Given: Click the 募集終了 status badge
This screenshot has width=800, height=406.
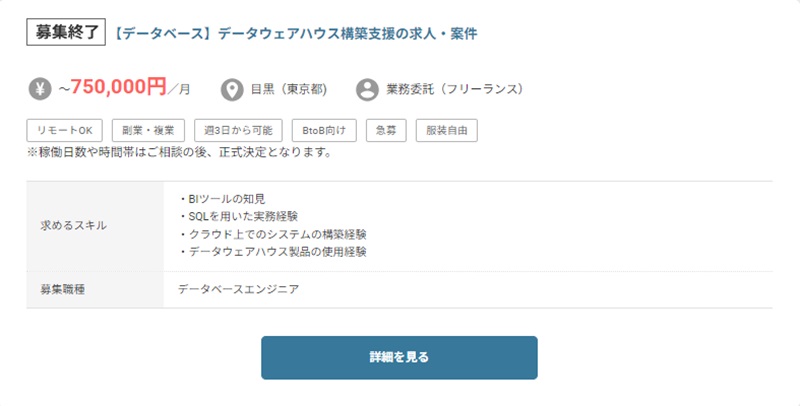Looking at the screenshot, I should [x=66, y=32].
